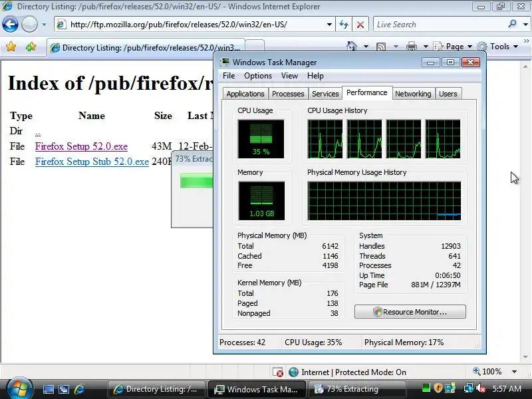The width and height of the screenshot is (532, 399).
Task: Click the address bar URL field
Action: tap(190, 25)
